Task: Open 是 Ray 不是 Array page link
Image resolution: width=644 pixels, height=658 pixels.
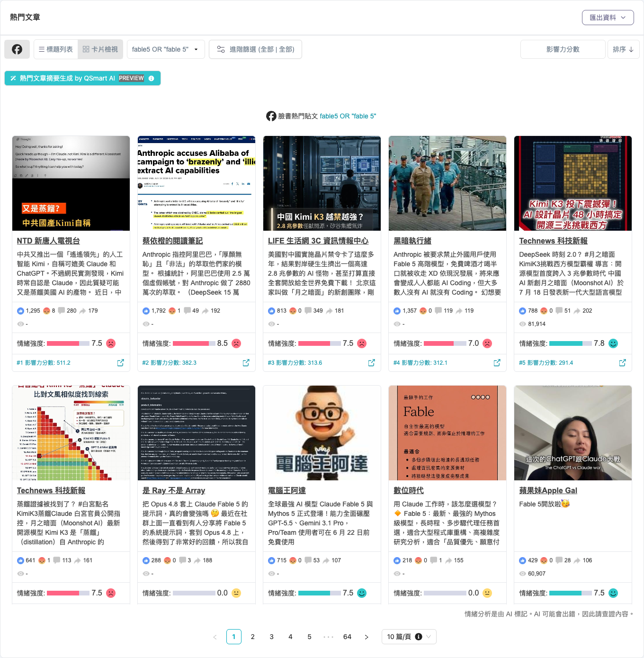Action: 174,490
